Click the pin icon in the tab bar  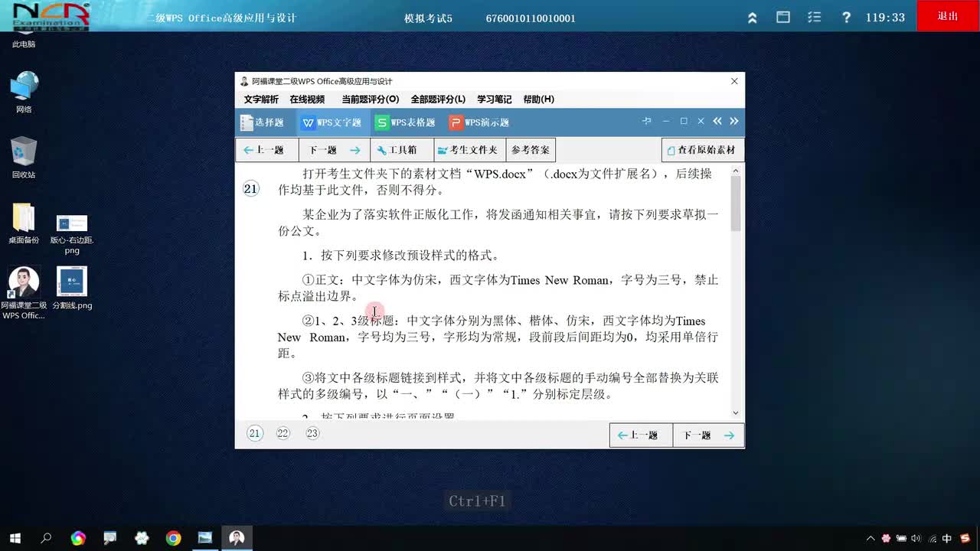point(647,122)
